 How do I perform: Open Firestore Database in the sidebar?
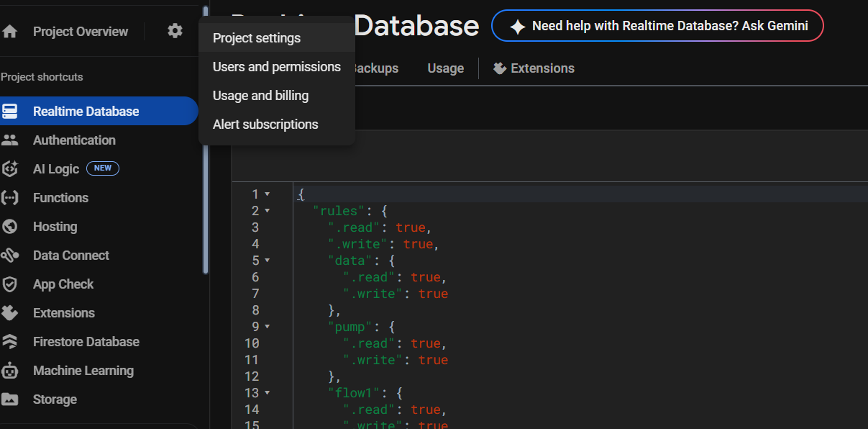tap(86, 342)
